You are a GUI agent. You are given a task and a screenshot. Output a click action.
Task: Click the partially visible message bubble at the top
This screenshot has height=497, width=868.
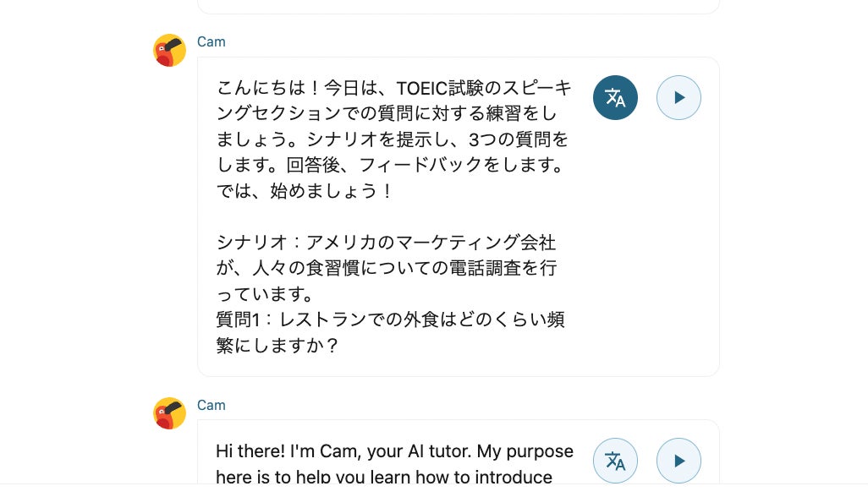tap(458, 6)
